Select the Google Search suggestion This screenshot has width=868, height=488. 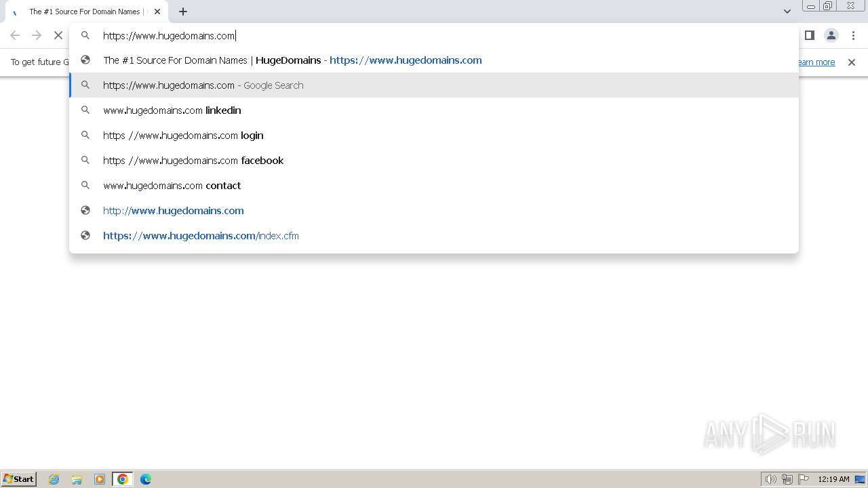coord(434,85)
